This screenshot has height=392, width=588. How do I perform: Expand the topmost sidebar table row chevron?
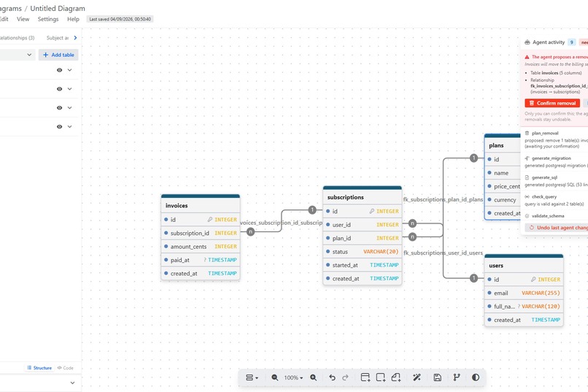click(x=70, y=70)
